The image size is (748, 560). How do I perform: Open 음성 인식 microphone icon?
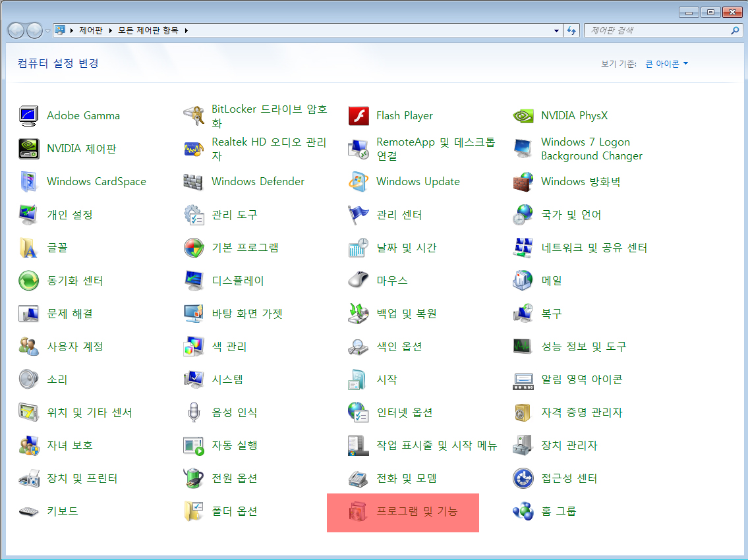[194, 412]
